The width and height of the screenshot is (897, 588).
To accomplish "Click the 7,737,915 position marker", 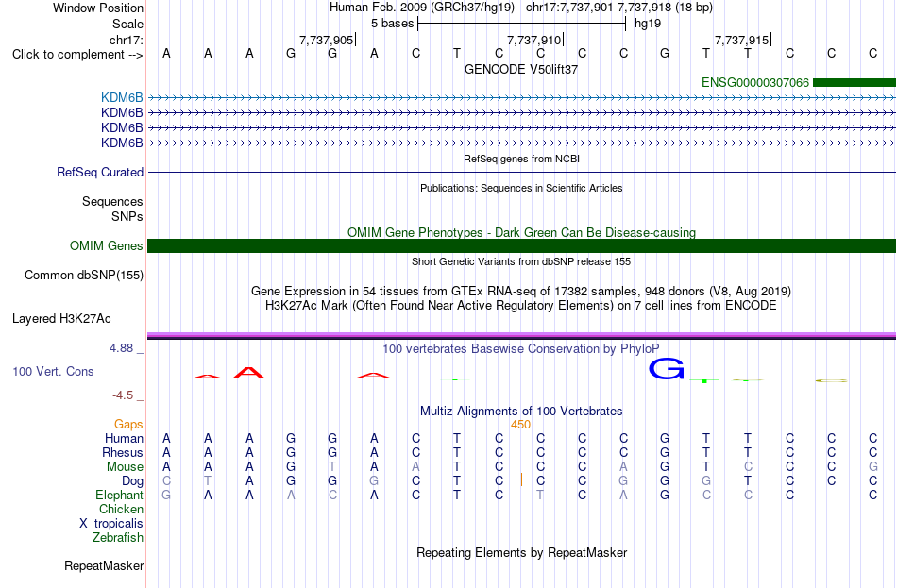I will point(741,40).
